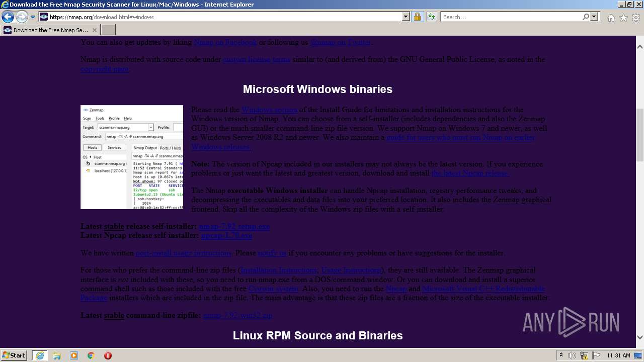Close the Nmap download tab

coord(94,30)
